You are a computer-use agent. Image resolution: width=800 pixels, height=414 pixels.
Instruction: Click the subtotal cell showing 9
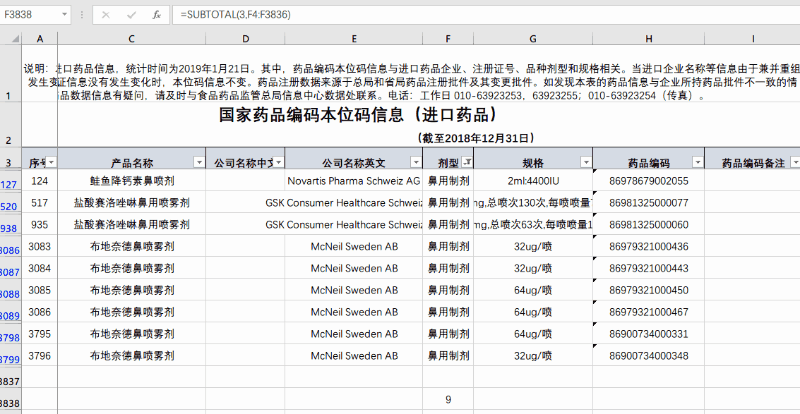pyautogui.click(x=448, y=400)
